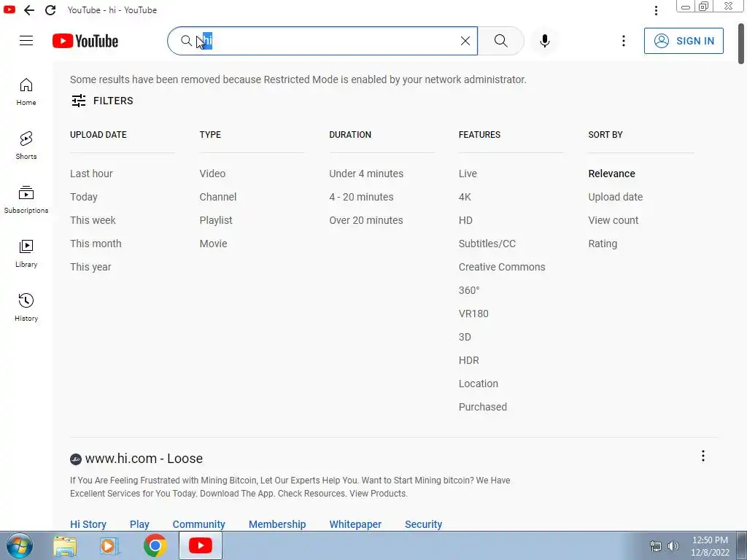Image resolution: width=747 pixels, height=560 pixels.
Task: Open Subscriptions in the sidebar
Action: 26,200
